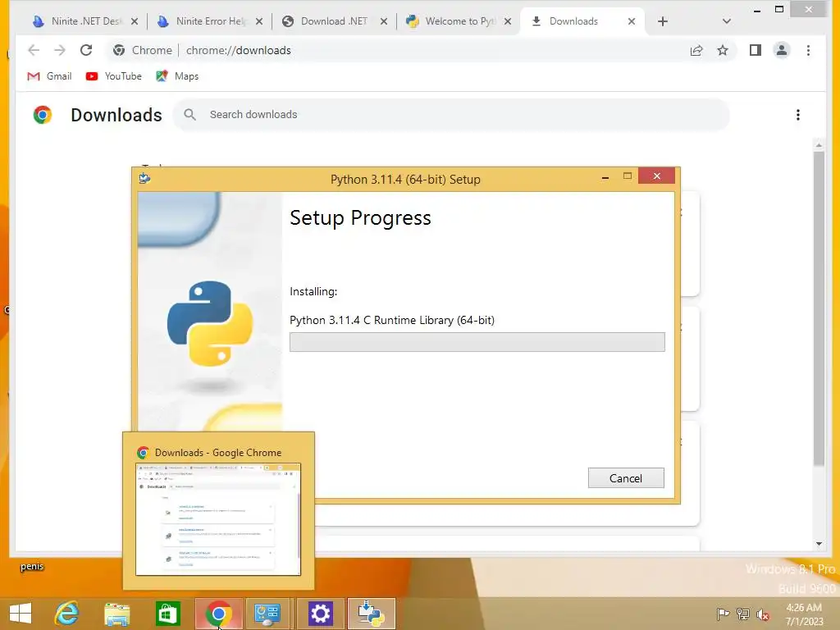Click the Google Chrome taskbar icon

coord(218,614)
